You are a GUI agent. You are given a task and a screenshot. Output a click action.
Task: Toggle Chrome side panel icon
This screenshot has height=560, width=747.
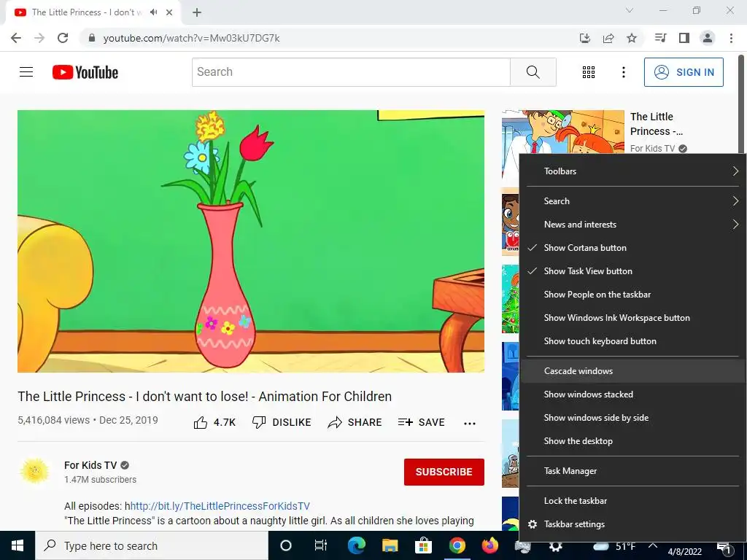click(x=684, y=38)
